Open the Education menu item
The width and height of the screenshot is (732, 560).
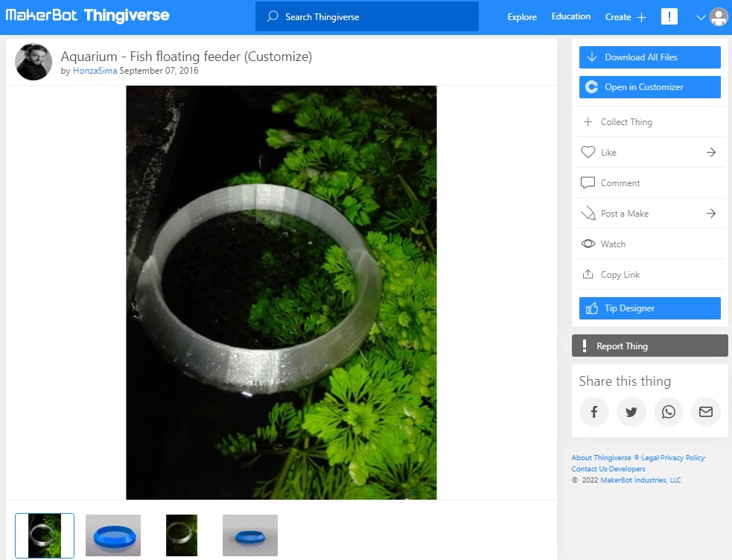[571, 16]
